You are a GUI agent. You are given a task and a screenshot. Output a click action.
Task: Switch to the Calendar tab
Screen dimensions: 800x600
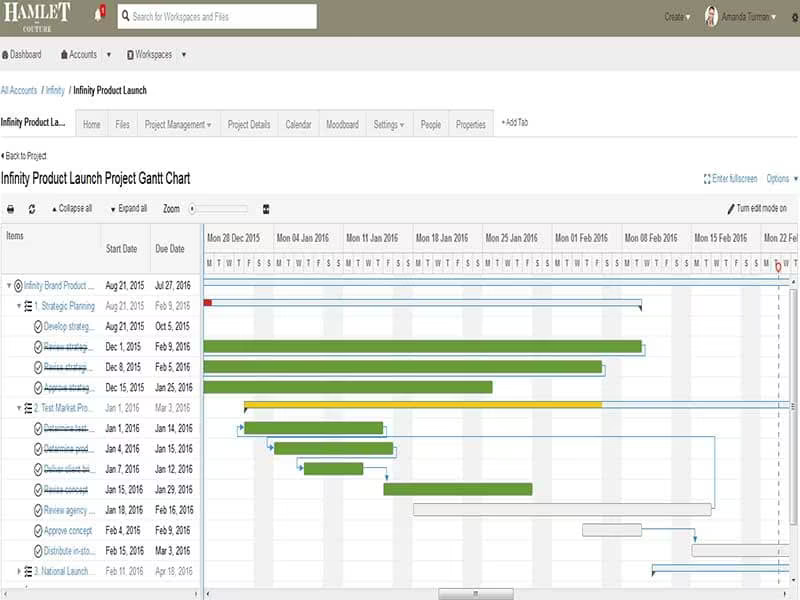pos(298,124)
